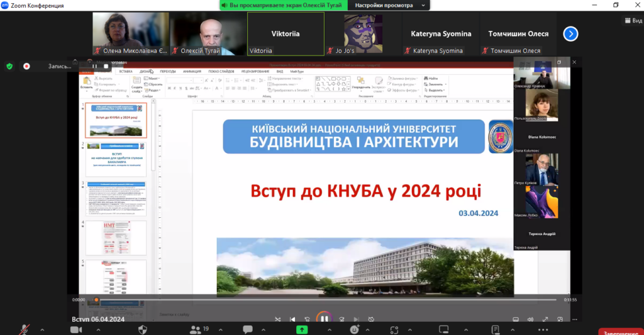
Task: Click the slide panel vertical scrollbar
Action: [153, 135]
